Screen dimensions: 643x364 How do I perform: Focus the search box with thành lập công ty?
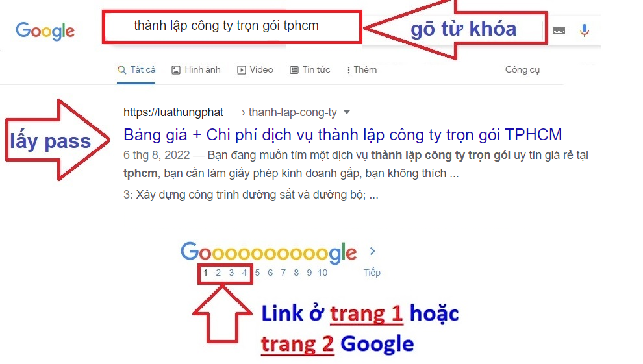point(232,27)
